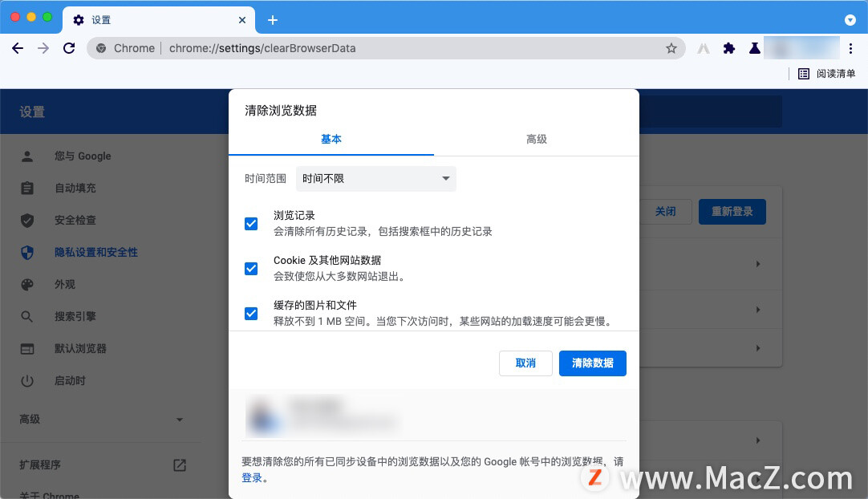Click the clipboard icon beside 自动填充

coord(27,189)
